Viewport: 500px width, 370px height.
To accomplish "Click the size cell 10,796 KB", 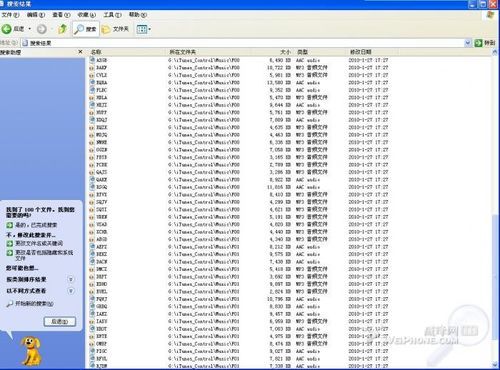I will pyautogui.click(x=279, y=299).
